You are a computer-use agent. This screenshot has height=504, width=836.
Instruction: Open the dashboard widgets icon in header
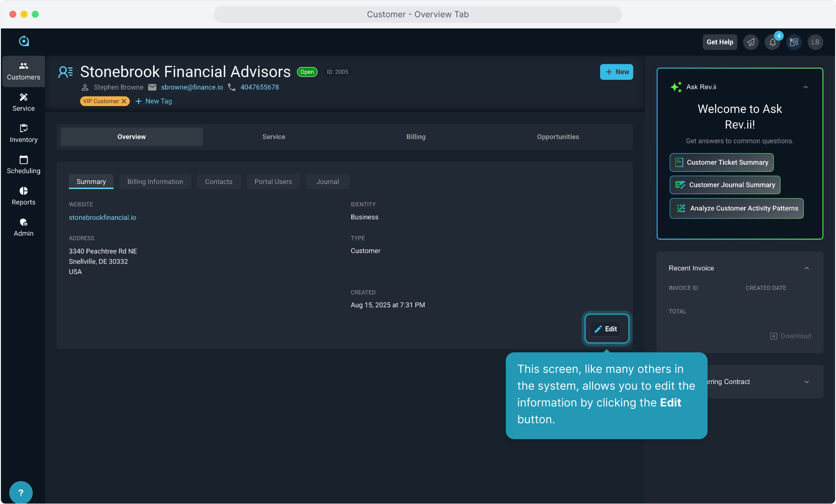click(794, 42)
